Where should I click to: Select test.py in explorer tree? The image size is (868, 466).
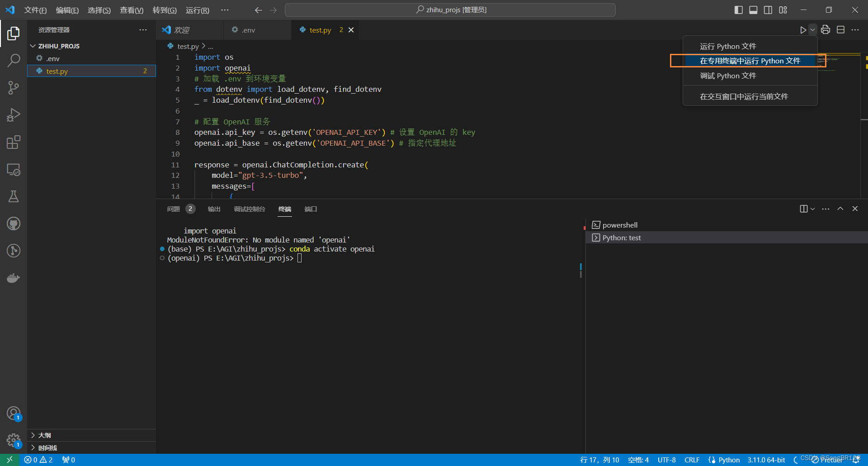91,71
